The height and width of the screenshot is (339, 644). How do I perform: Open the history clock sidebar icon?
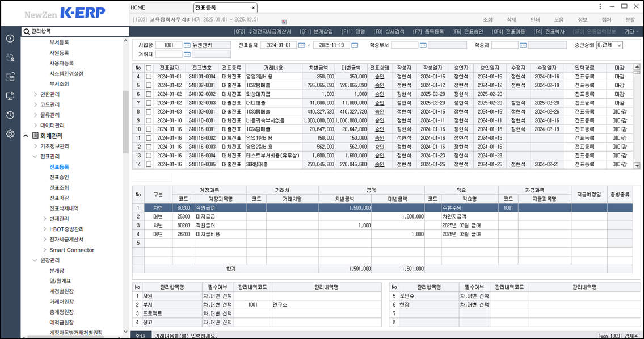click(10, 115)
